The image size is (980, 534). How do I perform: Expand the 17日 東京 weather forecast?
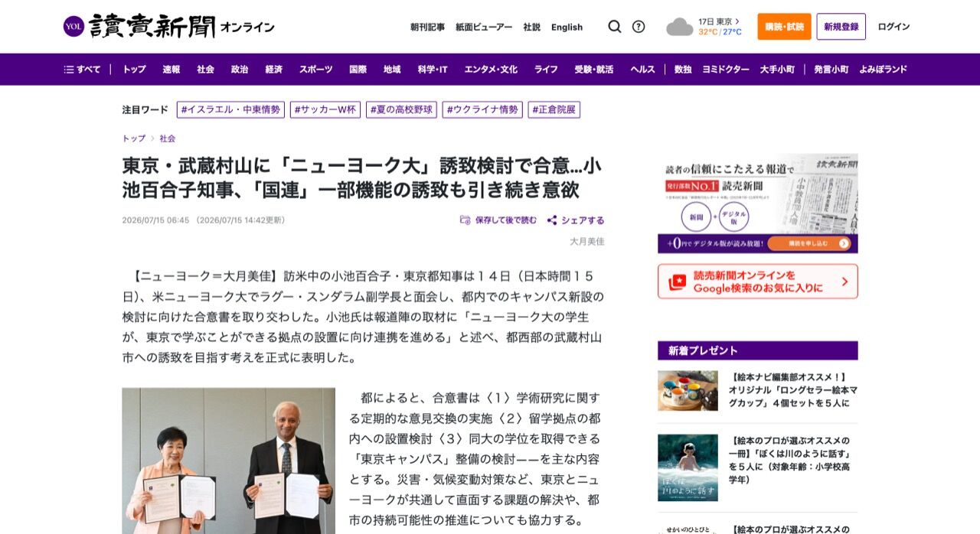pyautogui.click(x=719, y=21)
